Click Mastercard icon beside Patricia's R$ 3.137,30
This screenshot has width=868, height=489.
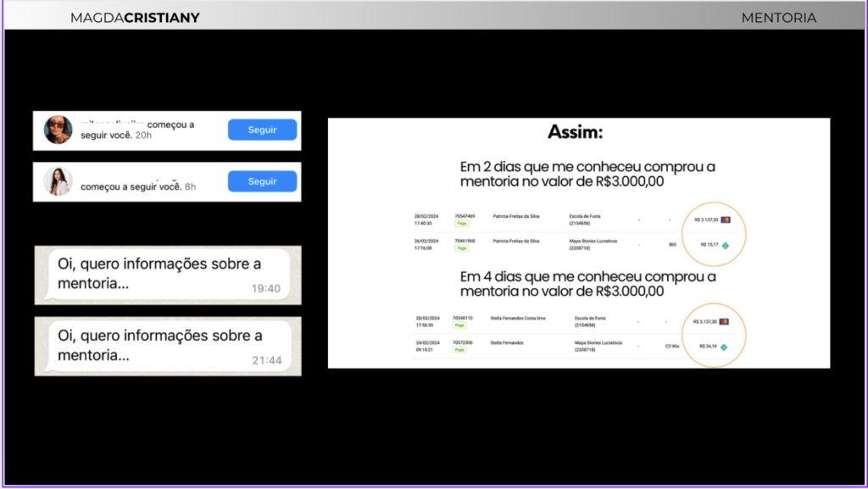[x=725, y=219]
